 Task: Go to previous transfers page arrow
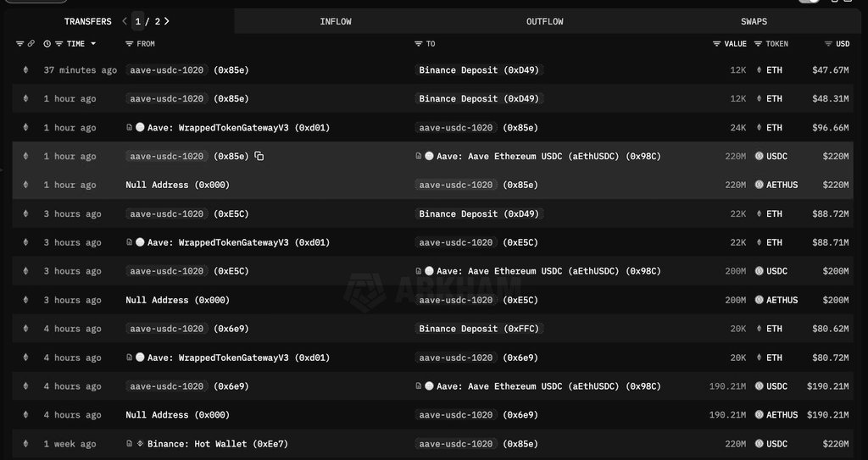125,21
